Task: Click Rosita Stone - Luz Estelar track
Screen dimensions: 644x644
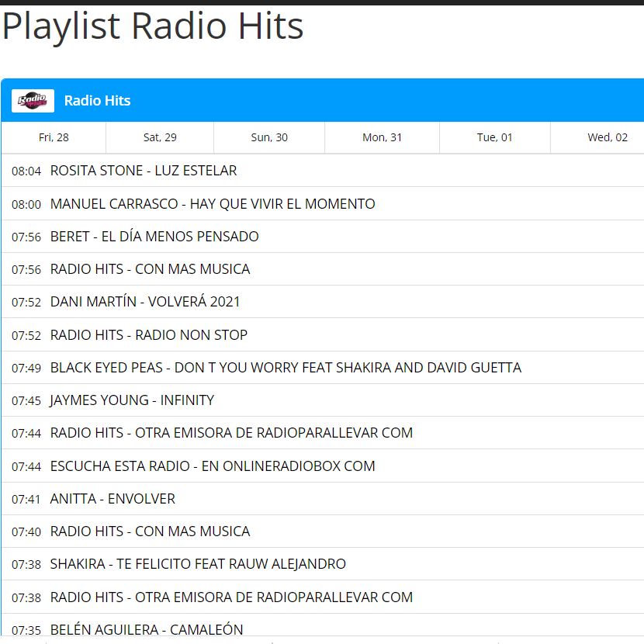Action: pyautogui.click(x=144, y=171)
